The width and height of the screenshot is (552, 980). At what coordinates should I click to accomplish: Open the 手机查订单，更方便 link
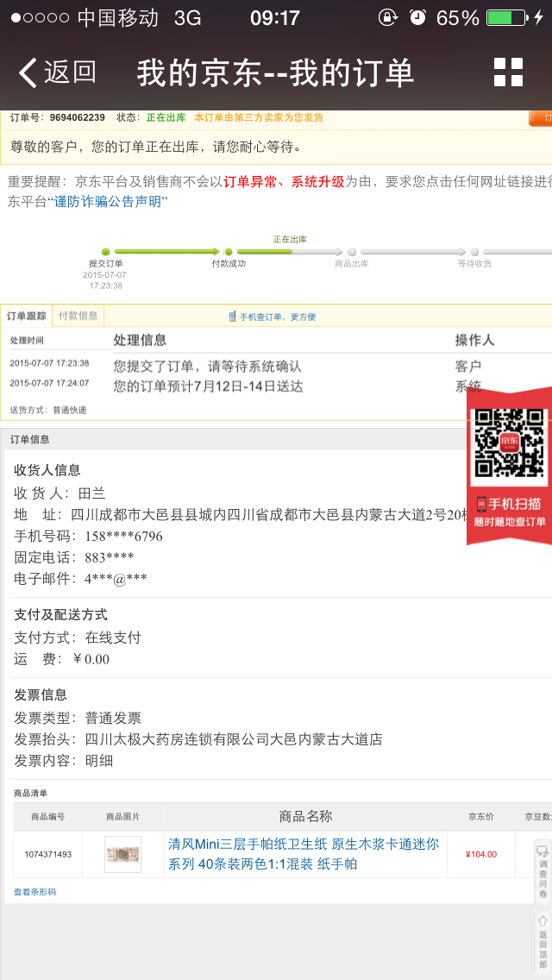tap(278, 317)
